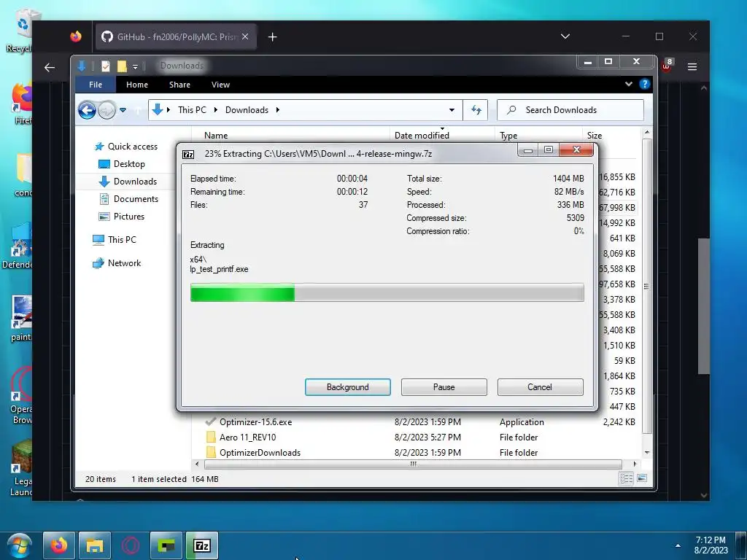Click refresh button beside address bar
The width and height of the screenshot is (747, 560).
pos(476,111)
